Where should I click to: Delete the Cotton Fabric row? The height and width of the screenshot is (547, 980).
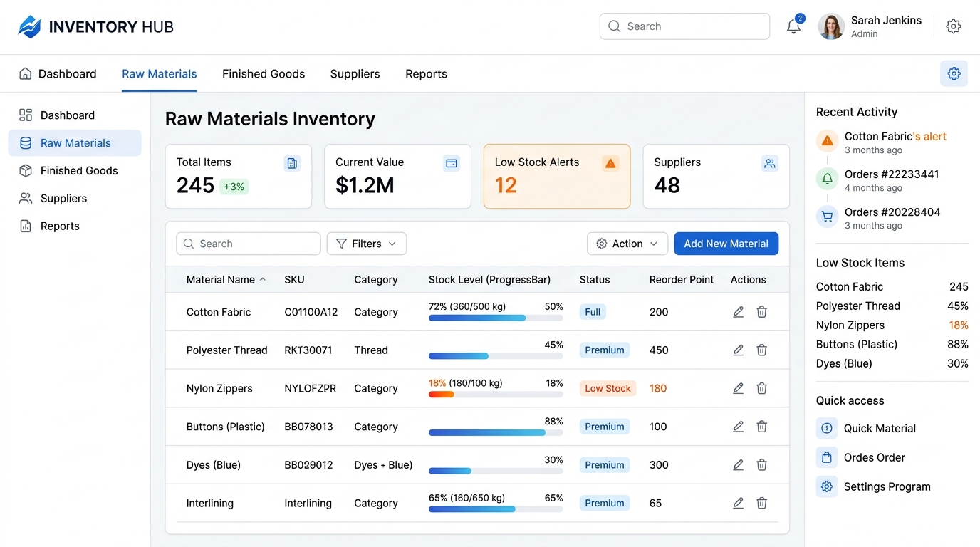(761, 312)
